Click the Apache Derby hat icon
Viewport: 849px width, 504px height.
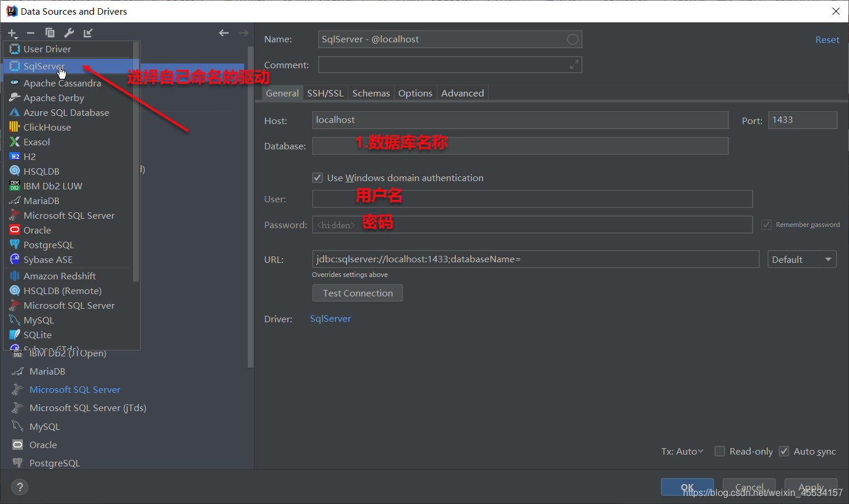15,98
